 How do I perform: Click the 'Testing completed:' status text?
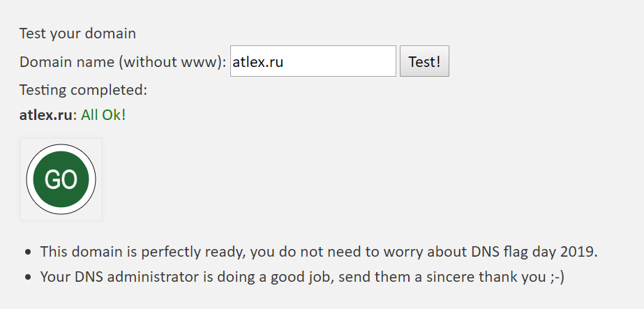(x=83, y=89)
